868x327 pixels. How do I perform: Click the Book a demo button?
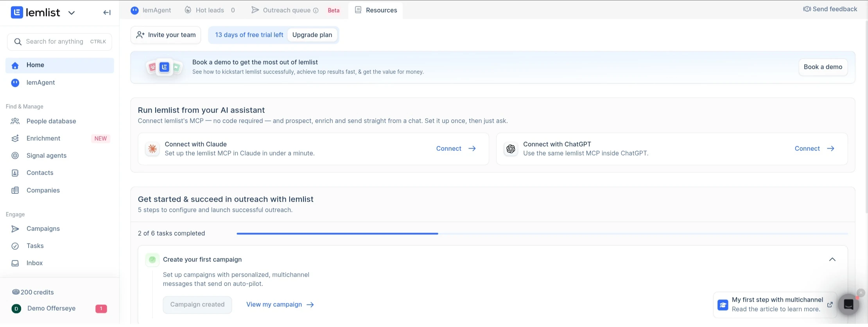(823, 67)
